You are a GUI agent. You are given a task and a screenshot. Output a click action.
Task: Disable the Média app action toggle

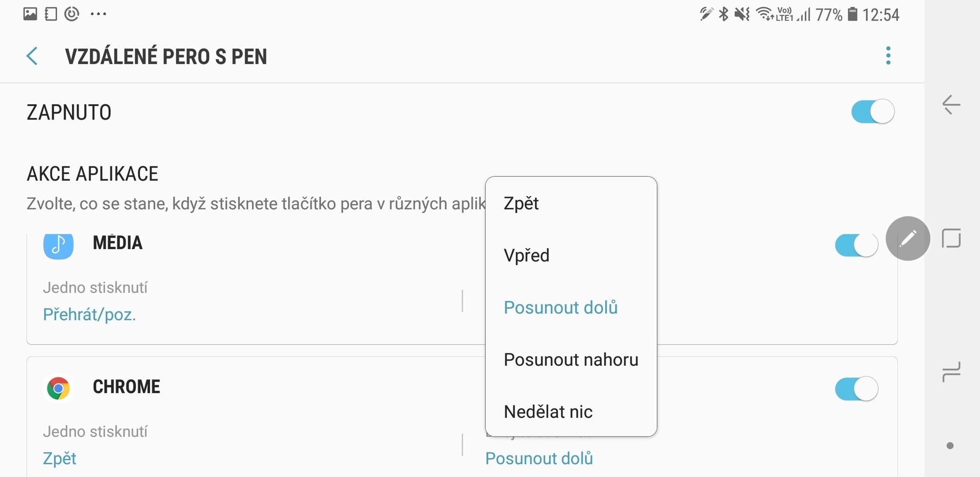[x=856, y=245]
